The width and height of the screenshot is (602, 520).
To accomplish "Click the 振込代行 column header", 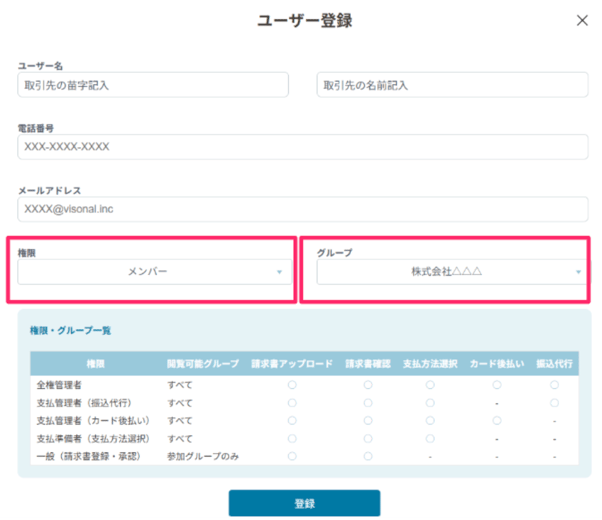I will (x=554, y=365).
